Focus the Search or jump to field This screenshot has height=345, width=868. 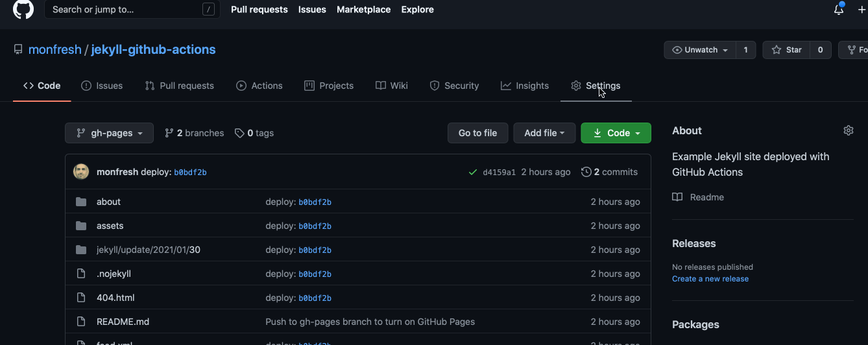coord(127,10)
